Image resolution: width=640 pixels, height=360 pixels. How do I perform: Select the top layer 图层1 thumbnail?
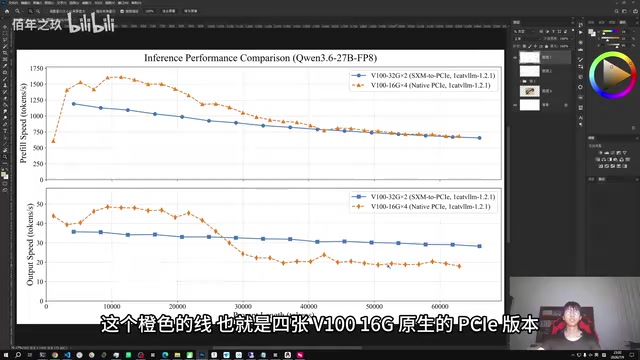coord(530,58)
